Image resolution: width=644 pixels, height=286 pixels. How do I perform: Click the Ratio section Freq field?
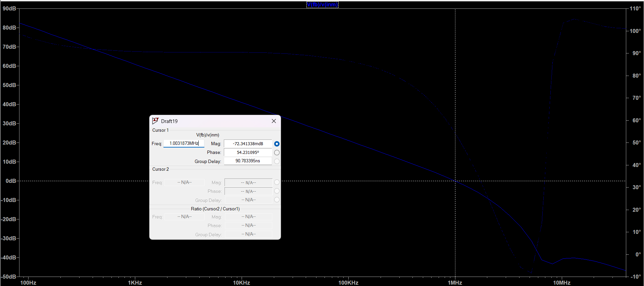(x=184, y=217)
